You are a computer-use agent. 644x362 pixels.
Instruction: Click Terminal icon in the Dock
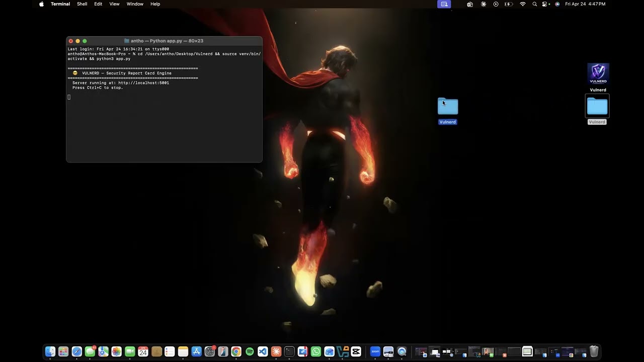pos(289,351)
